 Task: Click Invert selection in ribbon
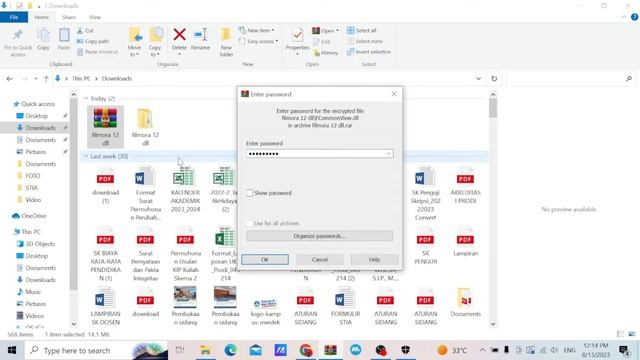(x=369, y=52)
